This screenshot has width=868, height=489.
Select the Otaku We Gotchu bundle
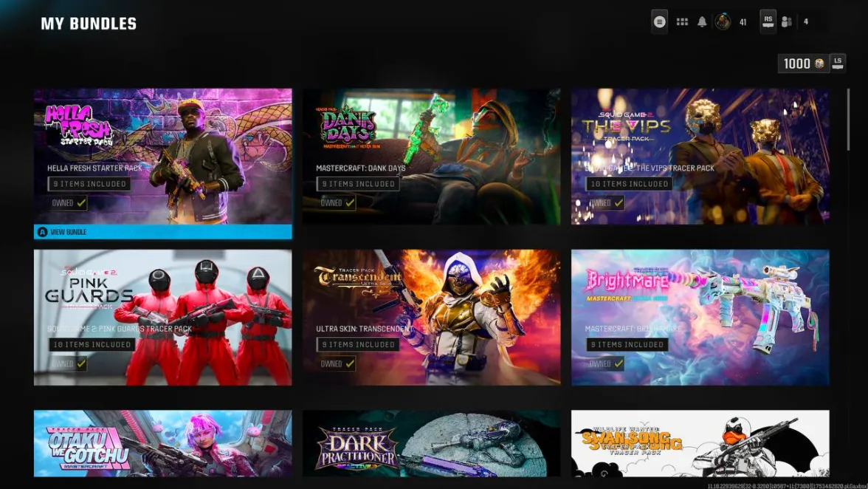click(x=162, y=444)
